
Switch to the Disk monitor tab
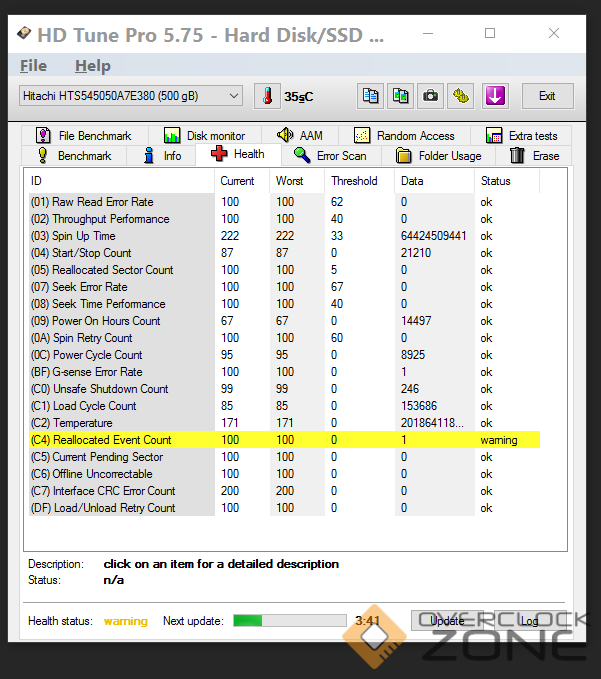point(205,136)
